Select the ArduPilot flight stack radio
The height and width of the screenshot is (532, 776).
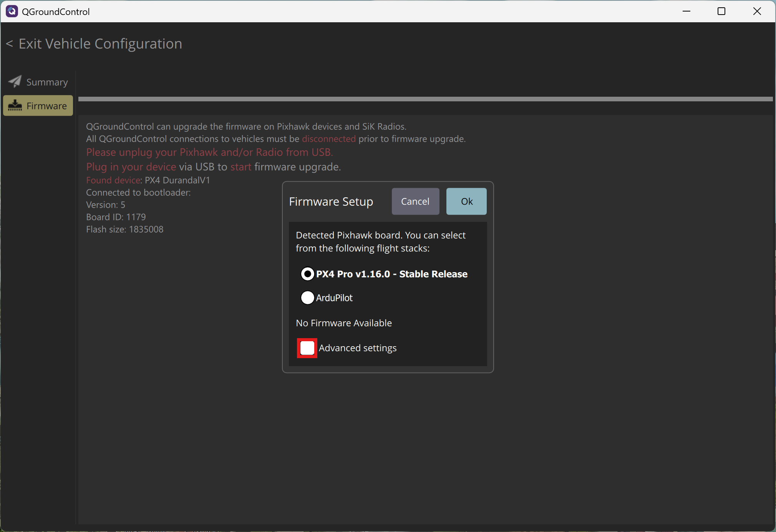(x=307, y=297)
